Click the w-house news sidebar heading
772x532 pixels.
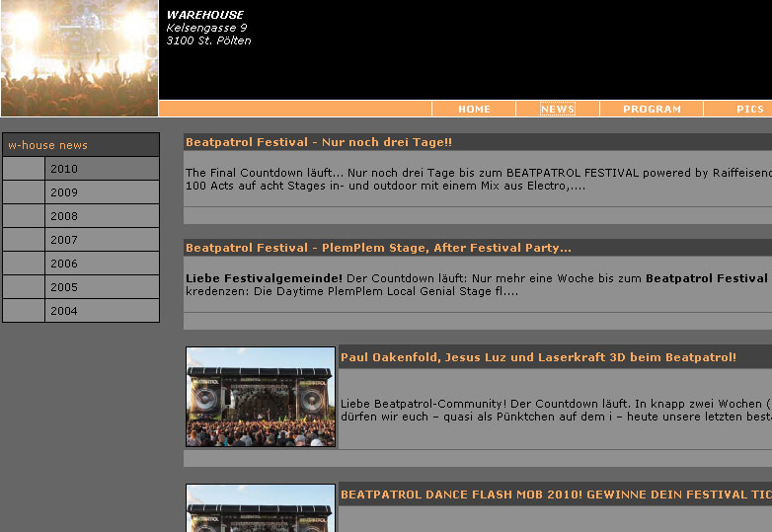[81, 145]
